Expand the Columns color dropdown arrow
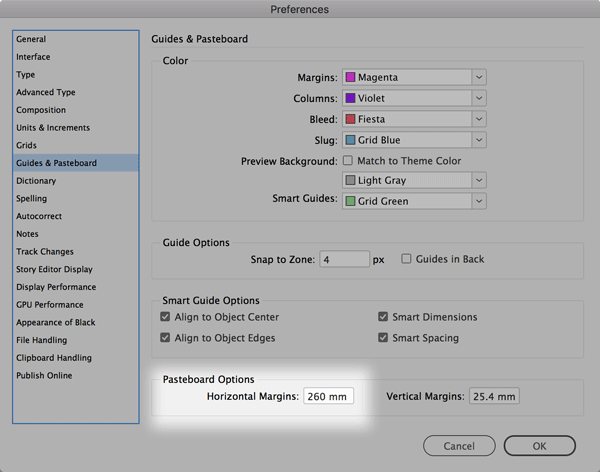Viewport: 600px width, 472px height. point(479,98)
